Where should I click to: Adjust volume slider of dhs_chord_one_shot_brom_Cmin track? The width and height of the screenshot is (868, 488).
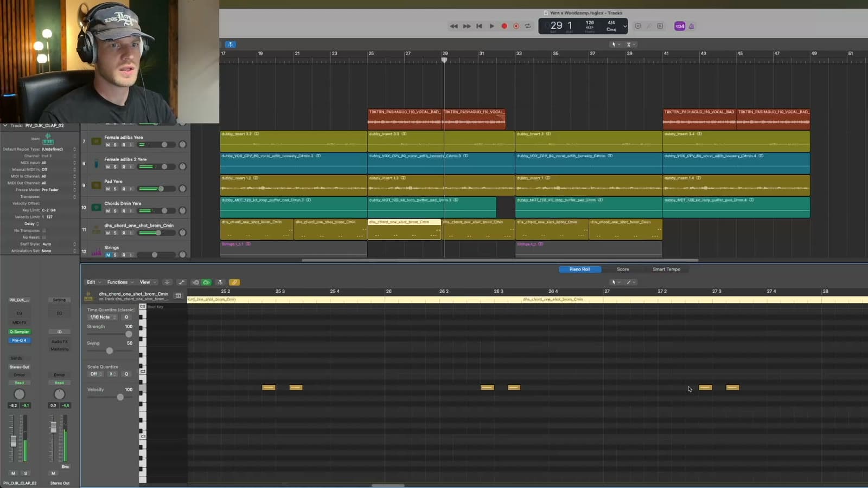click(x=158, y=233)
